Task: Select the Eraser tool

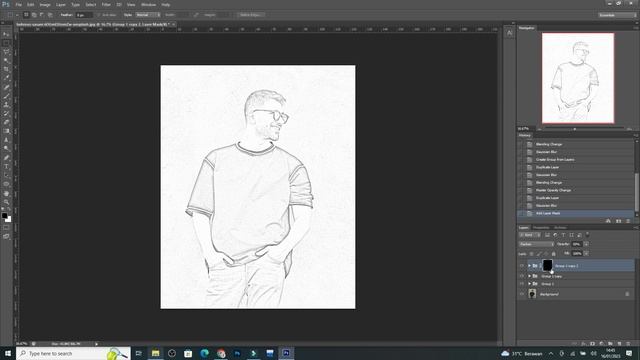Action: pyautogui.click(x=6, y=122)
